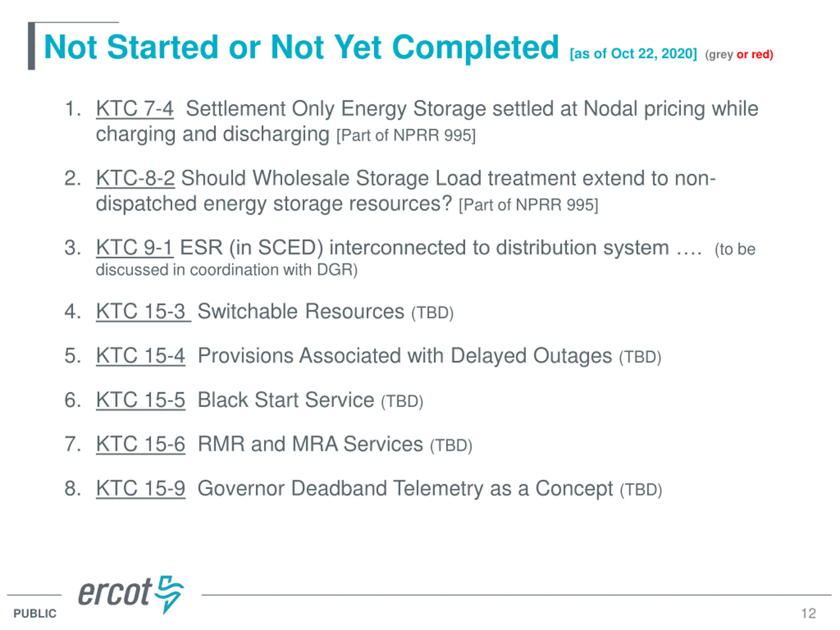Screen dimensions: 840x630
Task: Follow the KTC 9-1 link
Action: pos(135,248)
